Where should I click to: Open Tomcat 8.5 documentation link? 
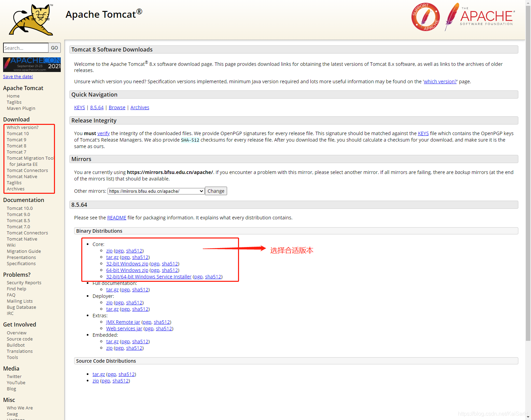18,220
